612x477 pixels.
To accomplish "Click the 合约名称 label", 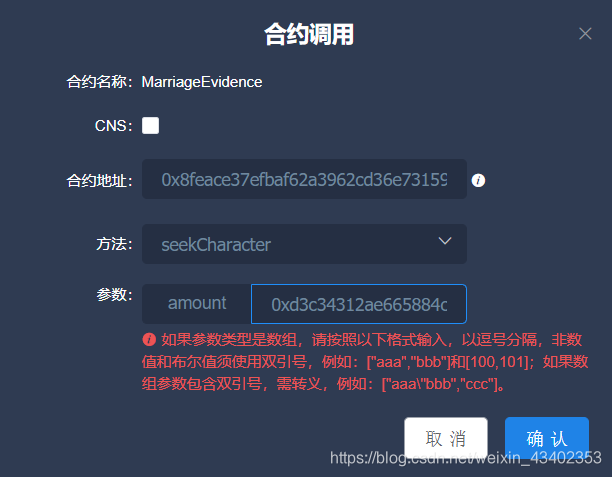I will pyautogui.click(x=100, y=82).
